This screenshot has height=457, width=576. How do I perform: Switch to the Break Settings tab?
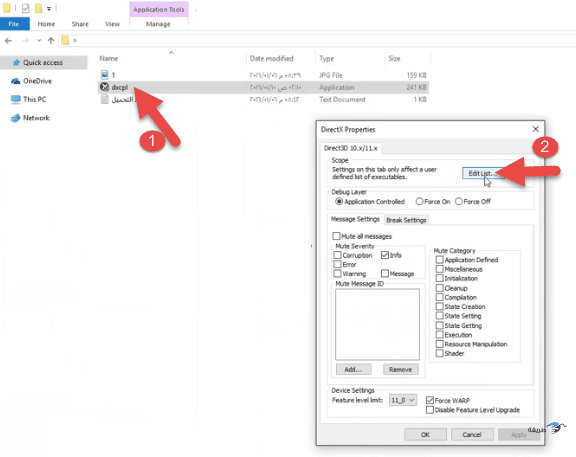click(x=406, y=220)
